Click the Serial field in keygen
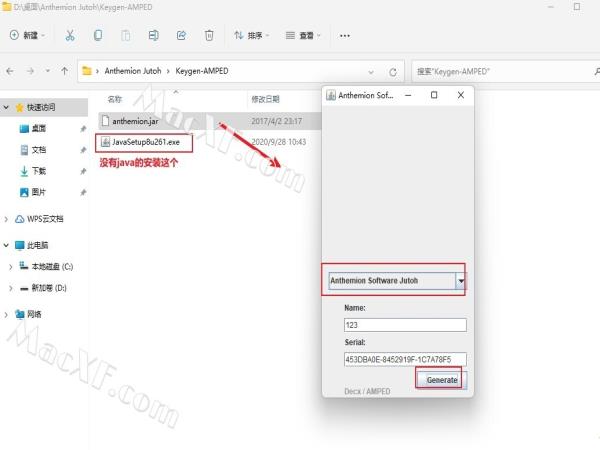This screenshot has width=600, height=450. (405, 359)
